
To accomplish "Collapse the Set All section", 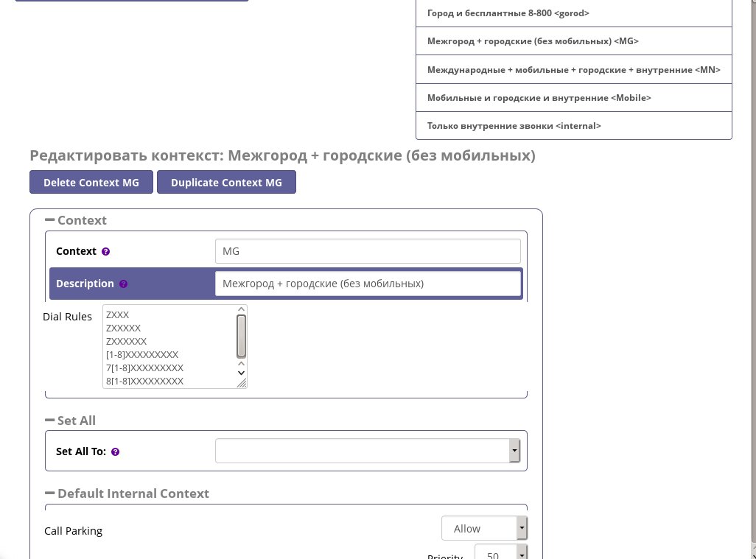I will pyautogui.click(x=50, y=421).
